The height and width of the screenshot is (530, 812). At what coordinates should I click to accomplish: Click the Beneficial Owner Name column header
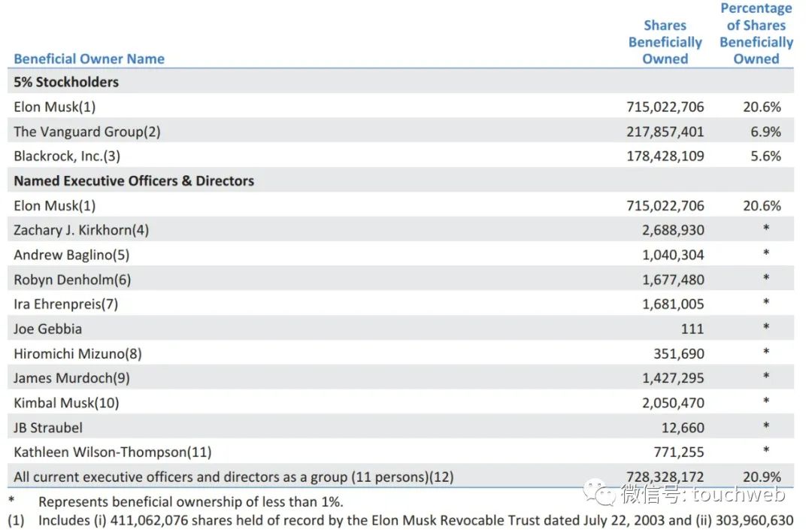tap(89, 59)
